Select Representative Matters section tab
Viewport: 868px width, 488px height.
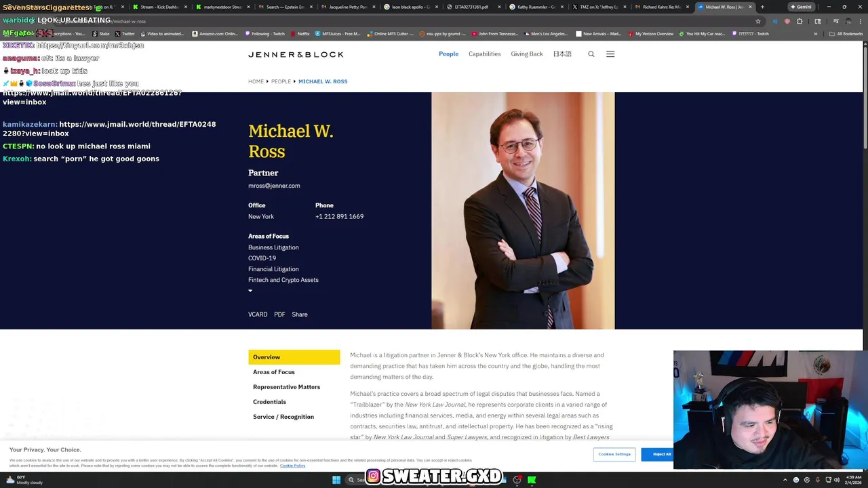click(286, 387)
